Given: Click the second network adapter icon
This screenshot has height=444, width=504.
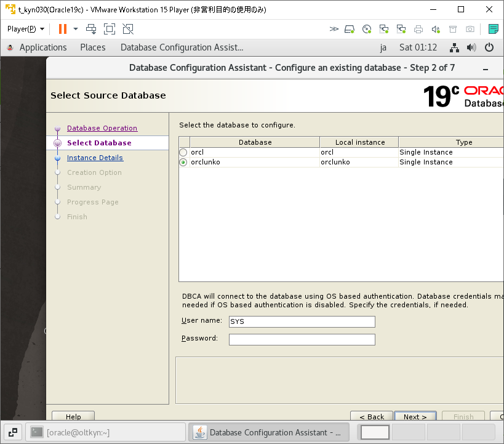Looking at the screenshot, I should [401, 30].
